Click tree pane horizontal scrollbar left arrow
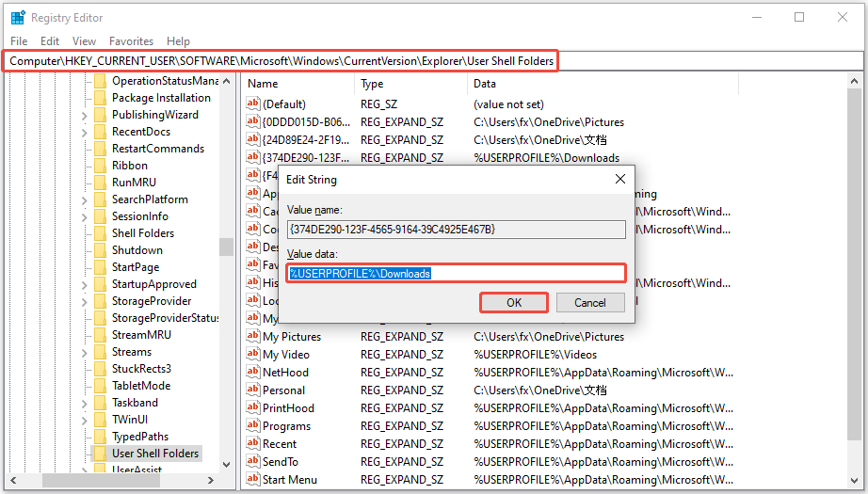The image size is (868, 494). point(13,480)
